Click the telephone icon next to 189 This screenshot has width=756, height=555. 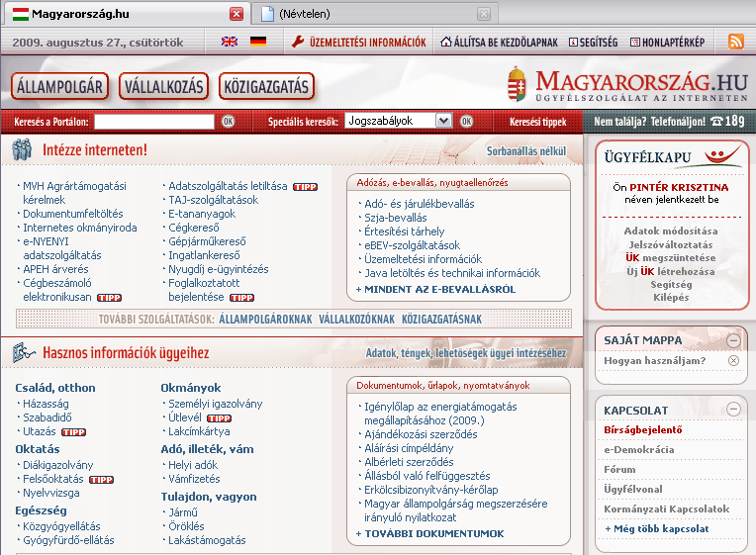[x=717, y=122]
